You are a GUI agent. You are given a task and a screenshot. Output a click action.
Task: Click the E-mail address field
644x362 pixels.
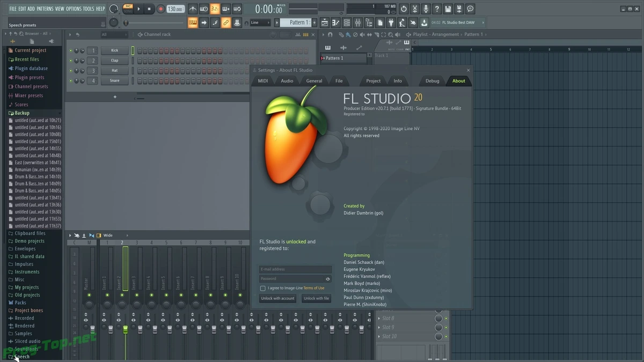(295, 269)
